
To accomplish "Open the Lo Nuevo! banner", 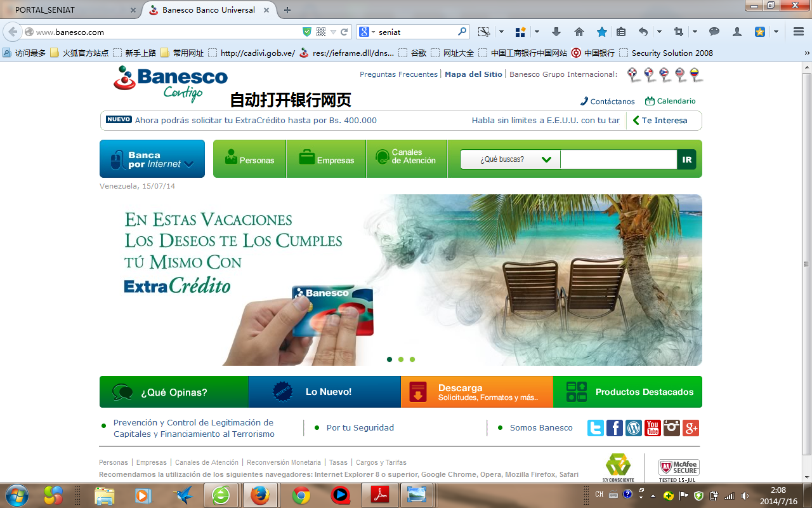I will point(325,392).
